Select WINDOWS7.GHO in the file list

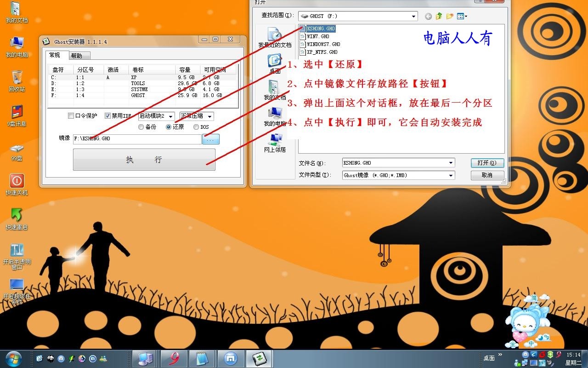pos(320,44)
